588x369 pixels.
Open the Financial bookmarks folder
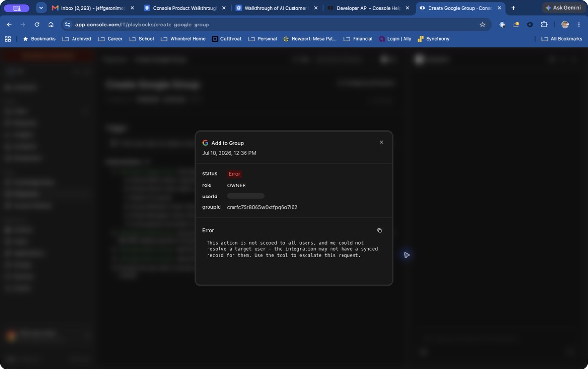coord(358,39)
